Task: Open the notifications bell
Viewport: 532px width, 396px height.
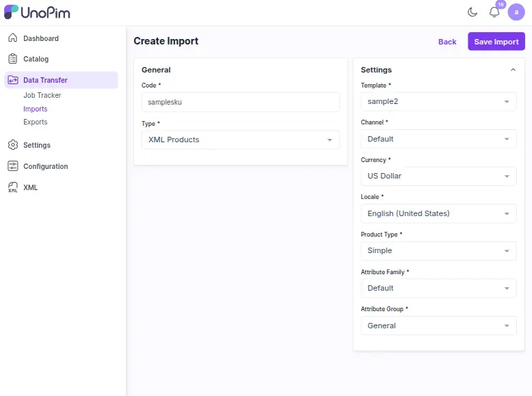Action: [494, 12]
